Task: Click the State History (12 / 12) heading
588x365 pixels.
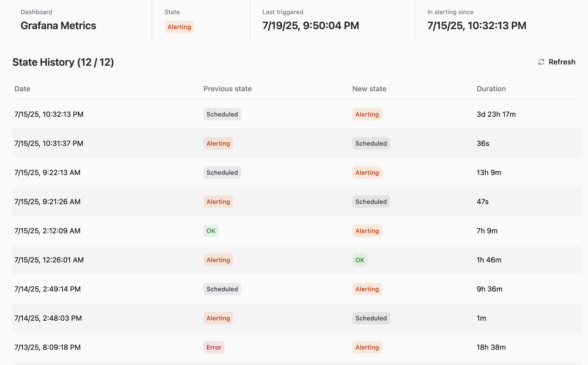Action: pos(63,62)
